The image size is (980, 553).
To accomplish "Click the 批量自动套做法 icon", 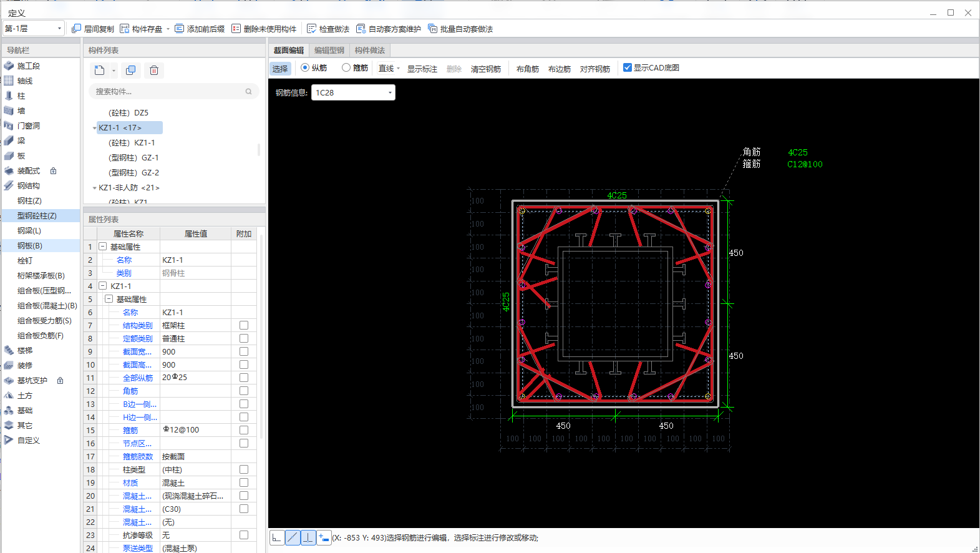I will pyautogui.click(x=433, y=29).
